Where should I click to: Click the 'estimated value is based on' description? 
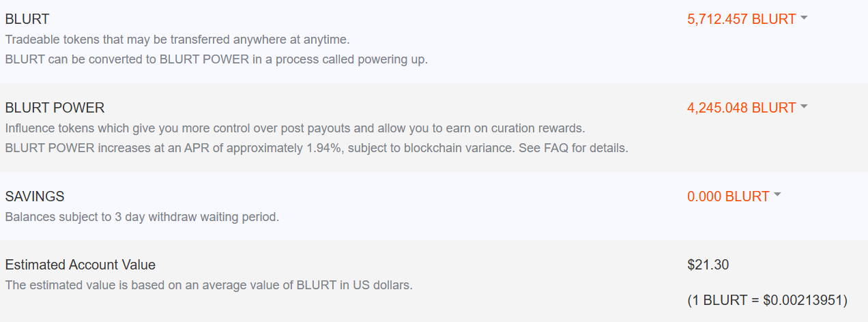point(209,285)
